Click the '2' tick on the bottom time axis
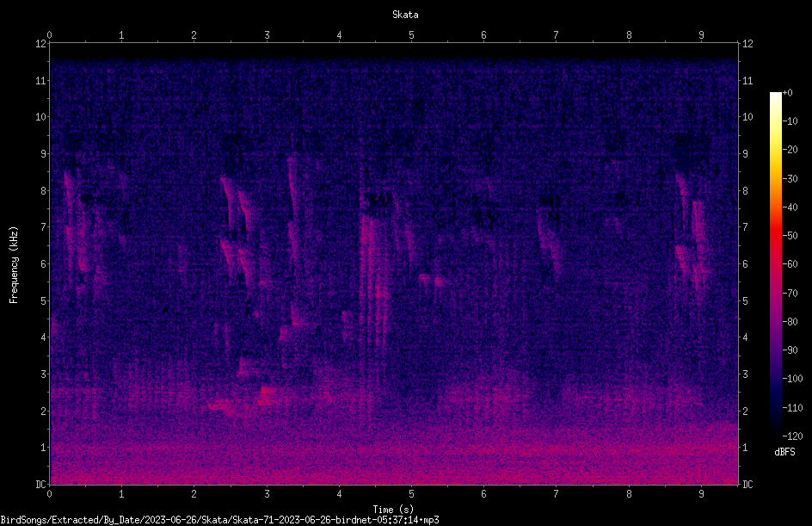Image resolution: width=812 pixels, height=526 pixels. pos(194,494)
